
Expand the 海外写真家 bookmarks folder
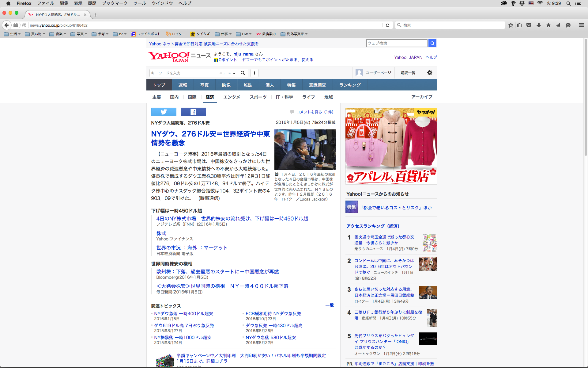294,34
